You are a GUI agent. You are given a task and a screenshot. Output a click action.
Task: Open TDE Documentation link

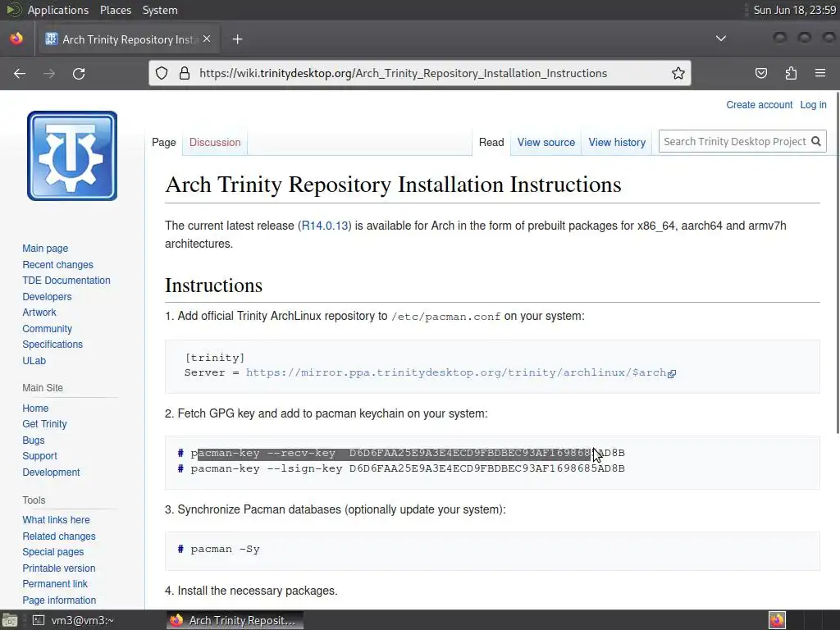[66, 281]
